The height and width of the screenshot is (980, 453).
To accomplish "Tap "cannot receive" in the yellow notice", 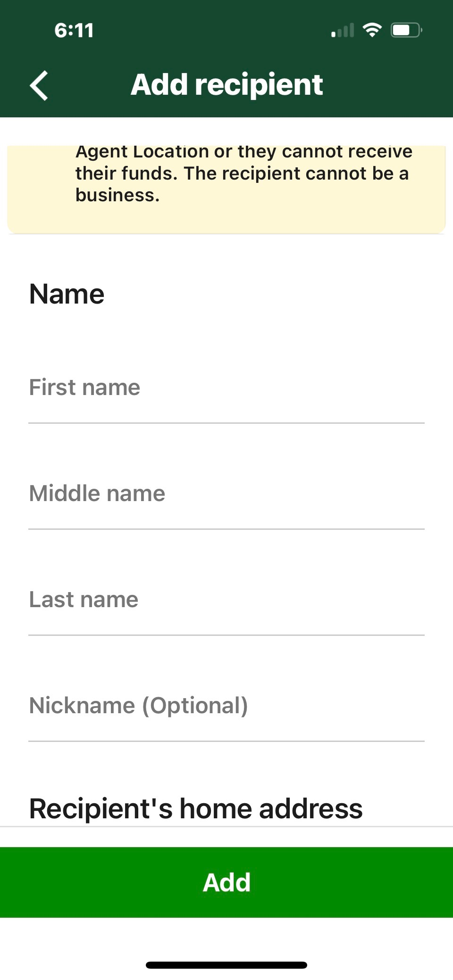I will coord(347,152).
